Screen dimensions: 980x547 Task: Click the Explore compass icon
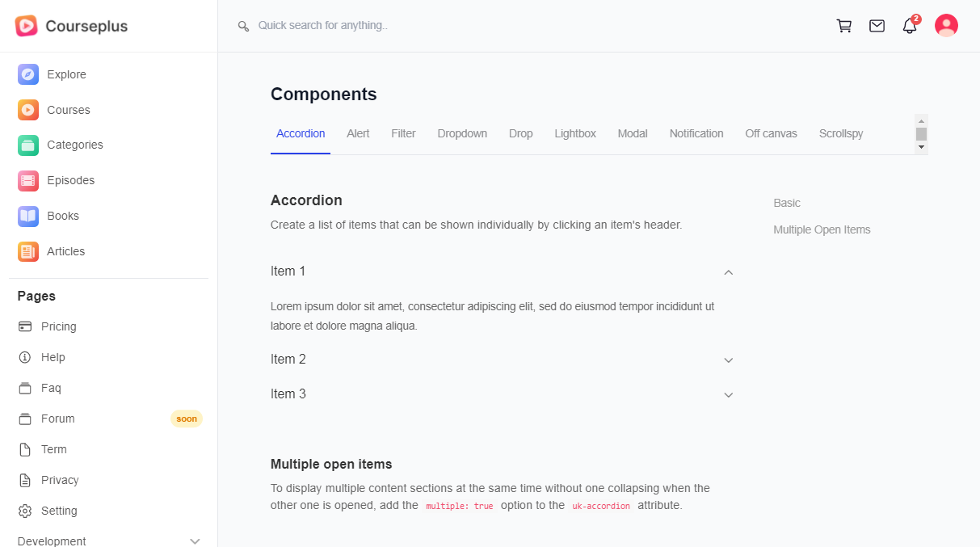click(x=28, y=74)
